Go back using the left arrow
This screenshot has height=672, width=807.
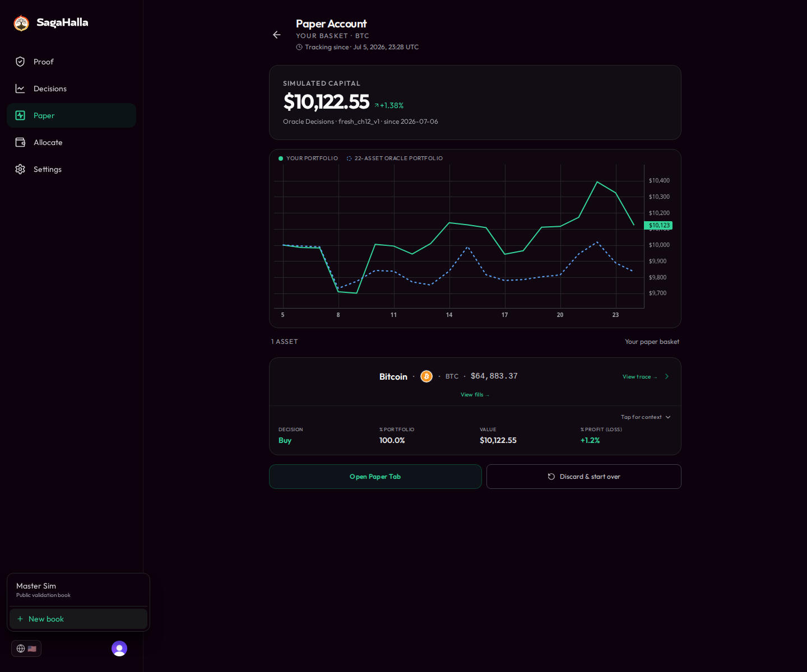(277, 35)
